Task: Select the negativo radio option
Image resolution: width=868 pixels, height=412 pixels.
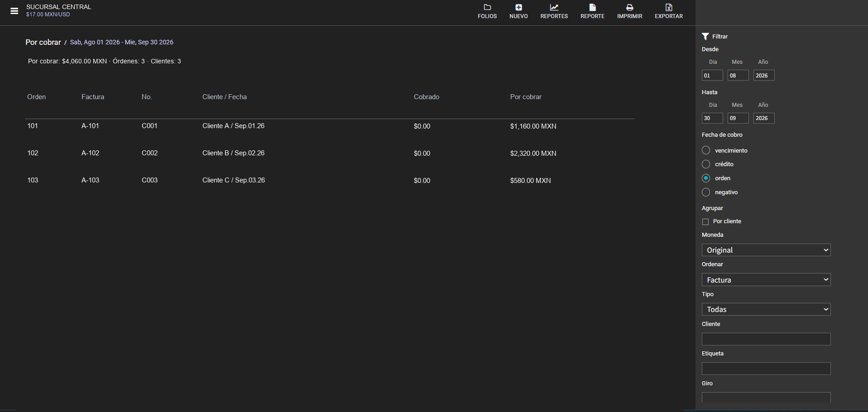Action: (x=705, y=192)
